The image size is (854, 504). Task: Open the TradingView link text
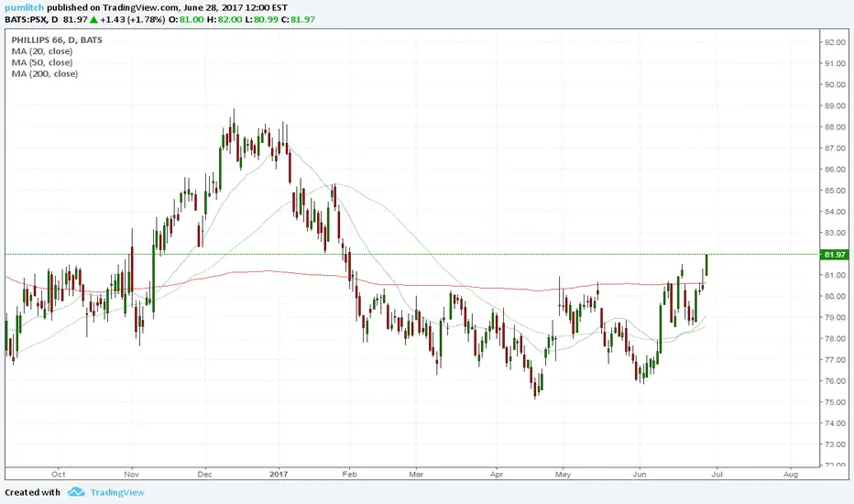[x=117, y=492]
